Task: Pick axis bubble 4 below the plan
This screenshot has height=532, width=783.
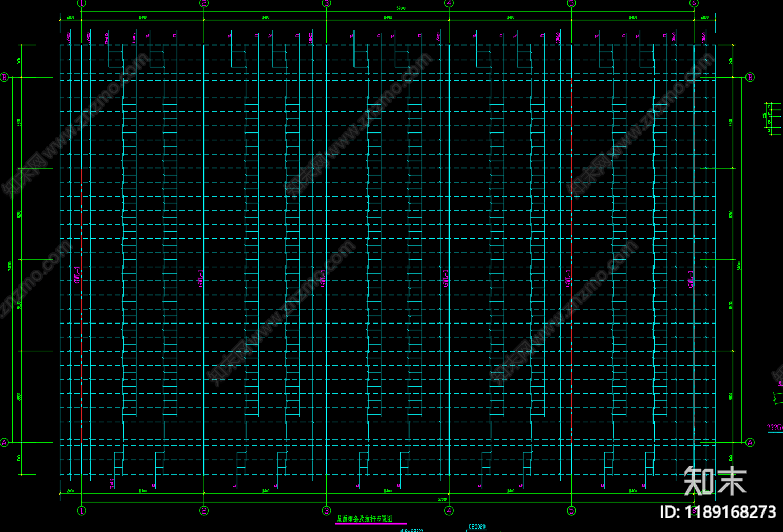Action: [x=449, y=510]
